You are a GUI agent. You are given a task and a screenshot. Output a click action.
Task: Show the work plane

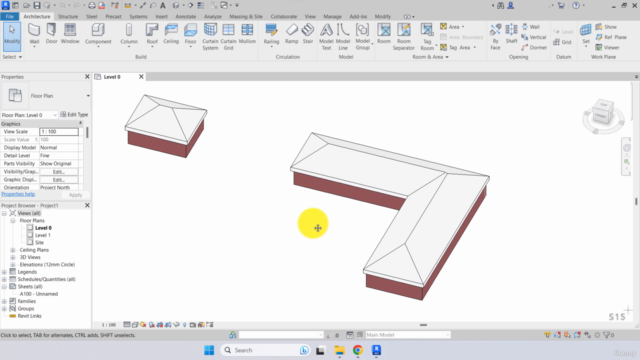(x=606, y=27)
